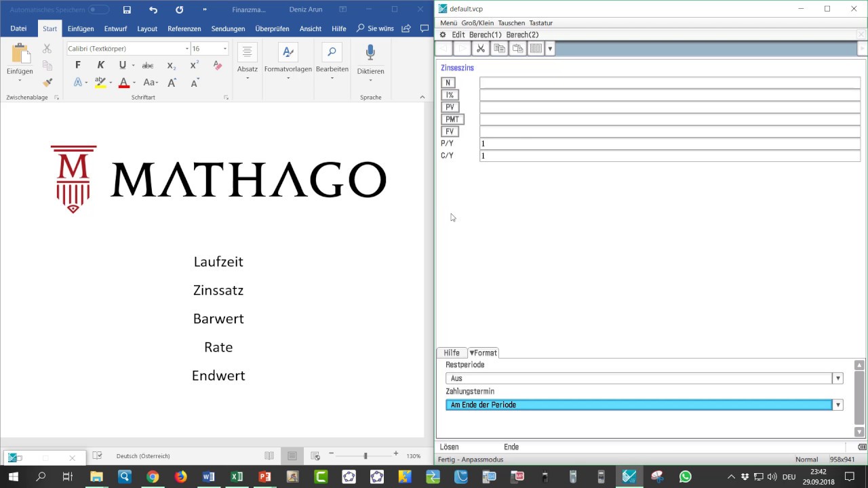Open the settings gear icon in calculator
The image size is (868, 488).
[x=443, y=35]
